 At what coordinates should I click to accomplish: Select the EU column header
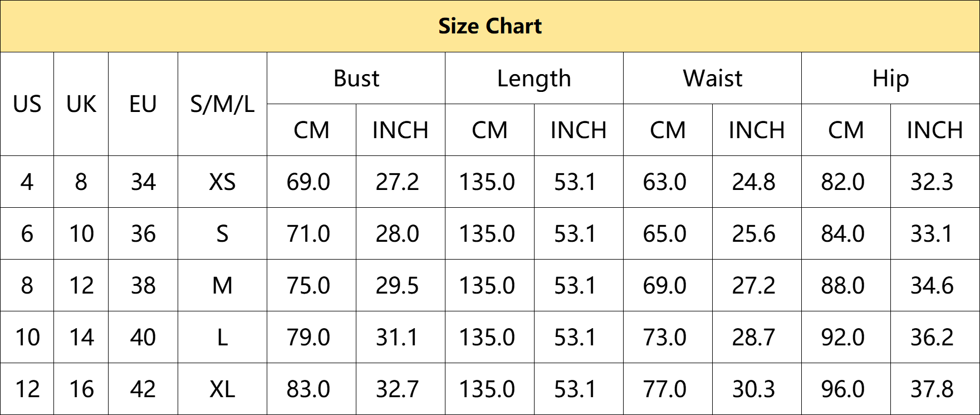coord(143,104)
